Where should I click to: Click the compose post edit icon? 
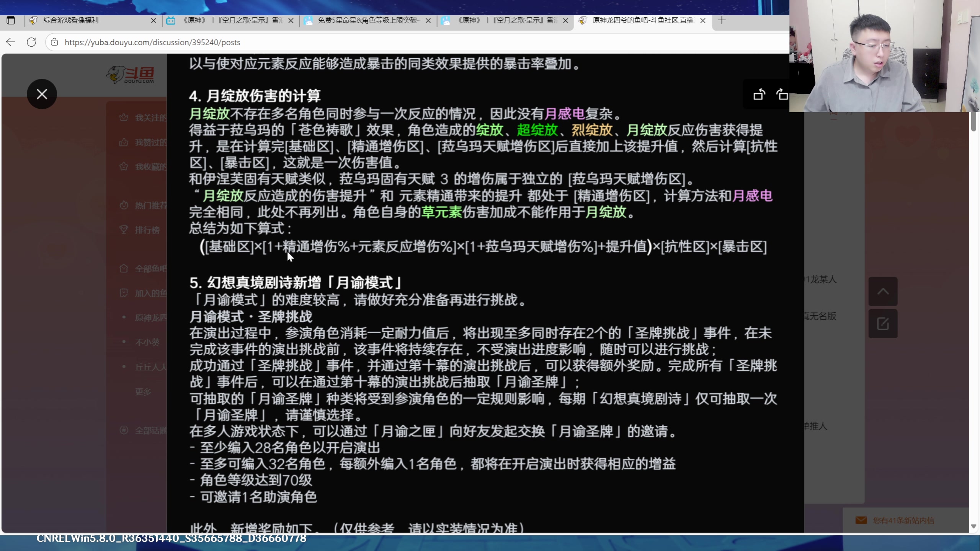[883, 324]
